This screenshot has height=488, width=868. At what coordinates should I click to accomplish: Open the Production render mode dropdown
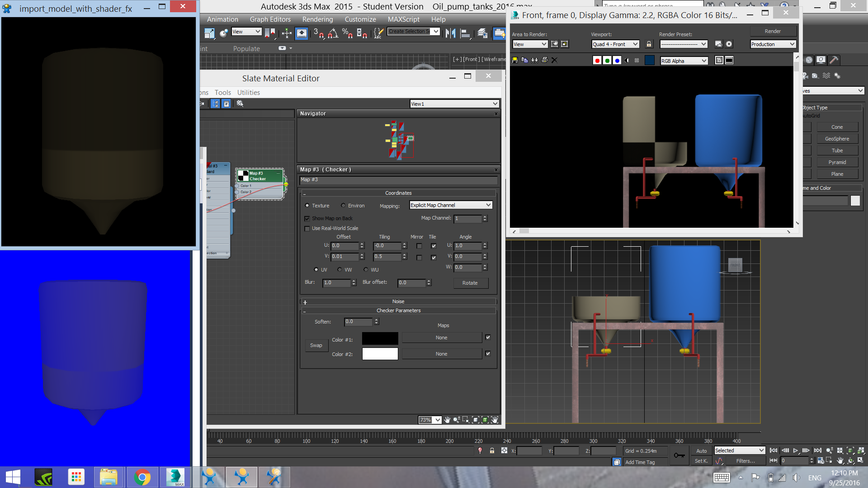pos(773,44)
